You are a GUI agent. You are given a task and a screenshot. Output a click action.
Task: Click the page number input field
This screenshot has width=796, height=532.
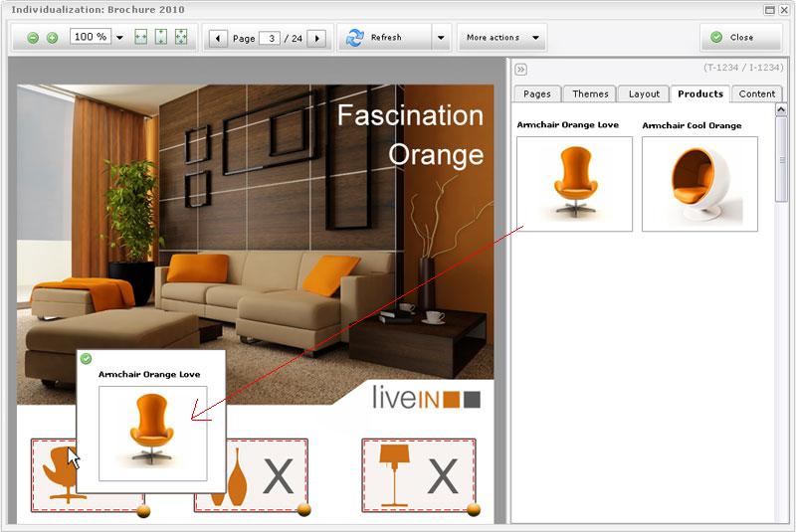click(269, 39)
